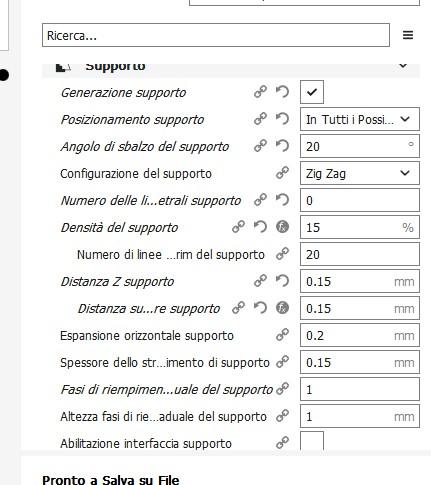The height and width of the screenshot is (485, 431).
Task: Reset Numero delle li...etrali supporto value
Action: [282, 200]
